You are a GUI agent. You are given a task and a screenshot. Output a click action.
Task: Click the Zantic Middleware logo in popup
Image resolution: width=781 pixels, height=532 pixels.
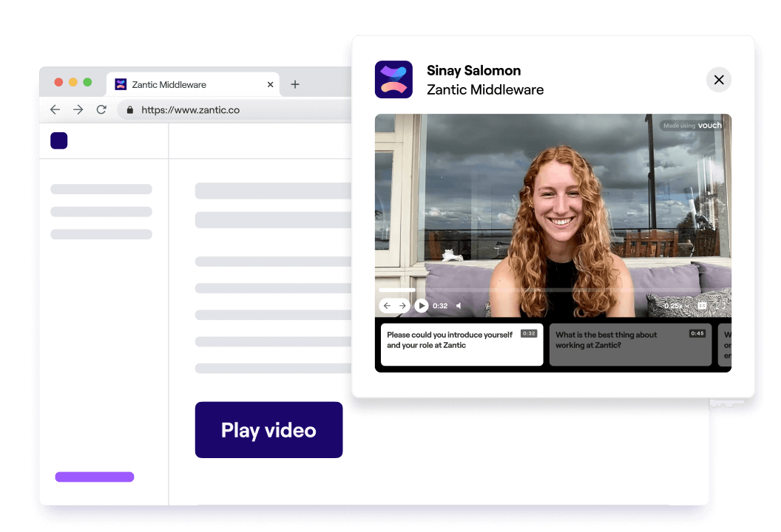click(x=393, y=80)
